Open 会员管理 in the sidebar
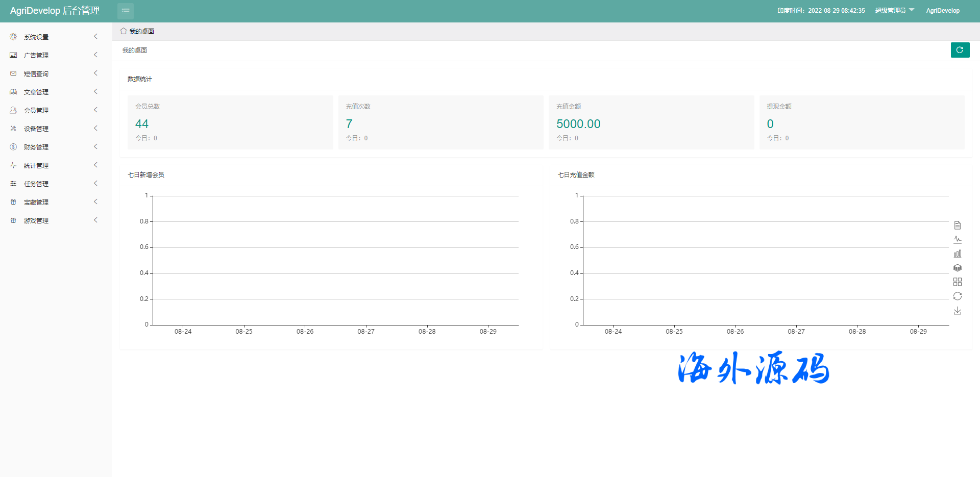The image size is (980, 477). [x=36, y=110]
